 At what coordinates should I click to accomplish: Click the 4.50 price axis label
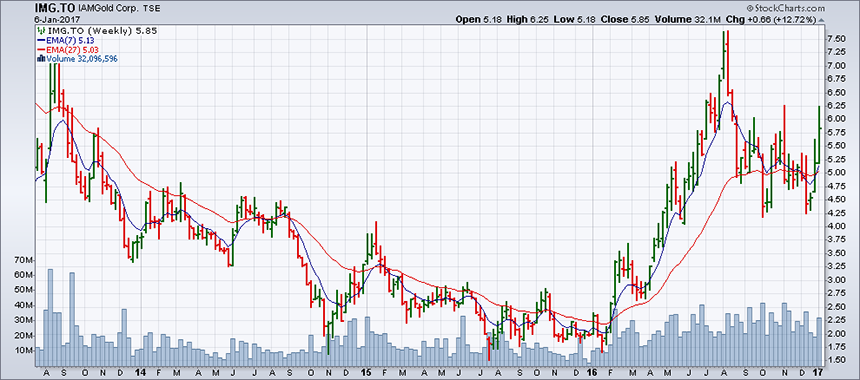[837, 200]
